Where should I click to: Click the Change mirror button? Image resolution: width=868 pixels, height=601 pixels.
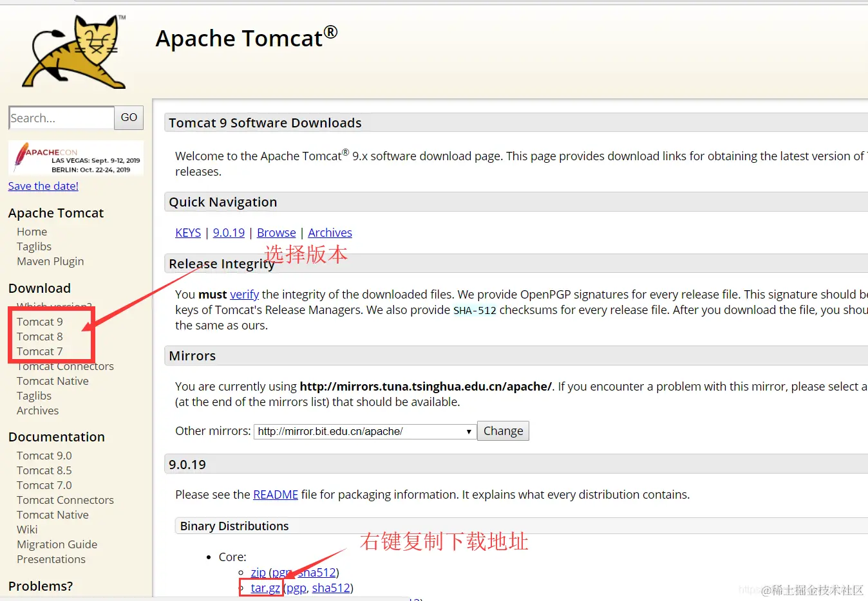click(x=503, y=431)
